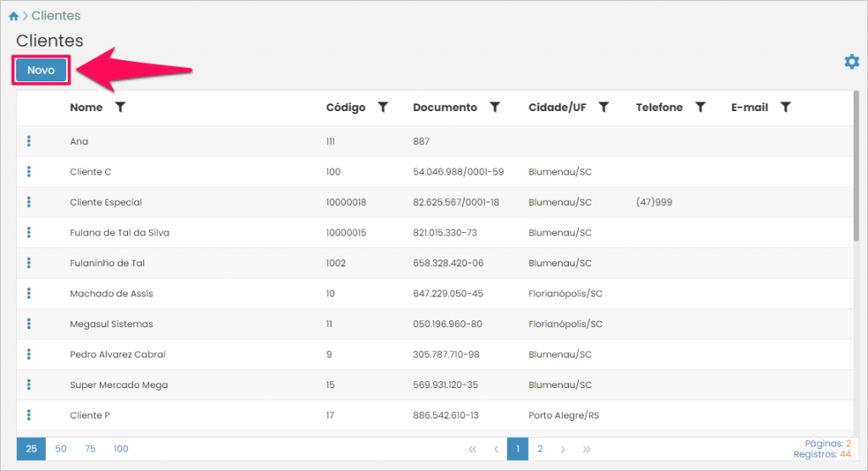Select 50 records per page
This screenshot has height=471, width=868.
point(61,449)
